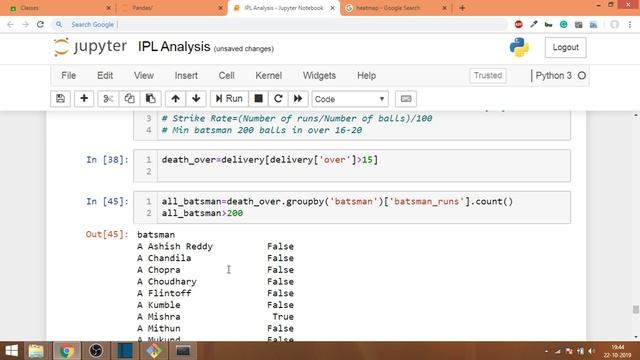The image size is (640, 360).
Task: Open the Insert menu
Action: click(x=186, y=76)
